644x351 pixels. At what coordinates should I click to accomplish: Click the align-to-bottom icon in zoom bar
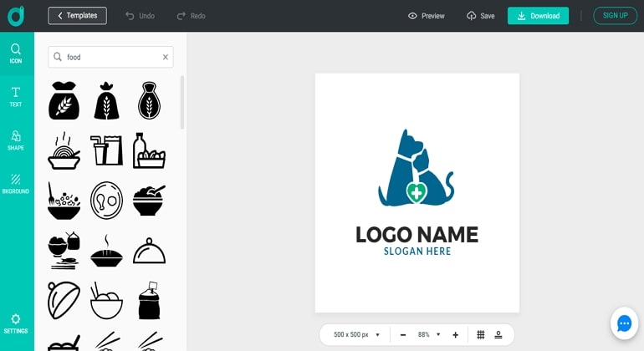click(498, 335)
